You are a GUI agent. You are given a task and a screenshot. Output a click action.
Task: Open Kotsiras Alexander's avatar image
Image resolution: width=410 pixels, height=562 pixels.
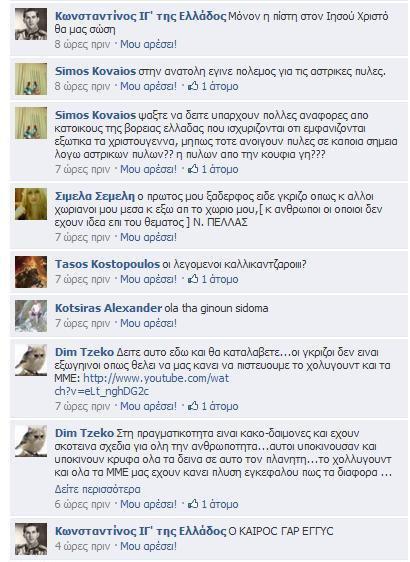pyautogui.click(x=31, y=316)
